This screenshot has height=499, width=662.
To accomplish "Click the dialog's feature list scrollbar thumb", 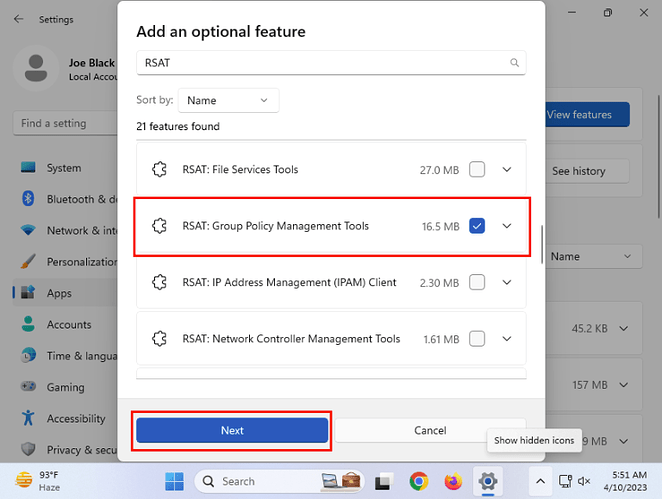I will tap(542, 244).
